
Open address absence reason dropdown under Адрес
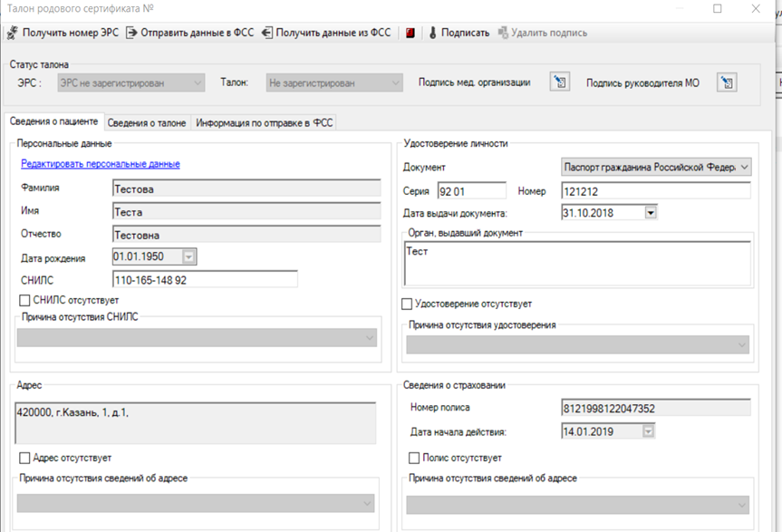[x=196, y=503]
